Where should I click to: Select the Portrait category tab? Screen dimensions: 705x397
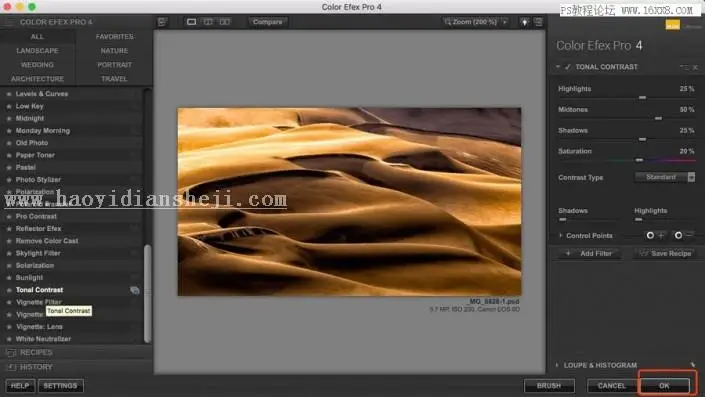pyautogui.click(x=114, y=64)
